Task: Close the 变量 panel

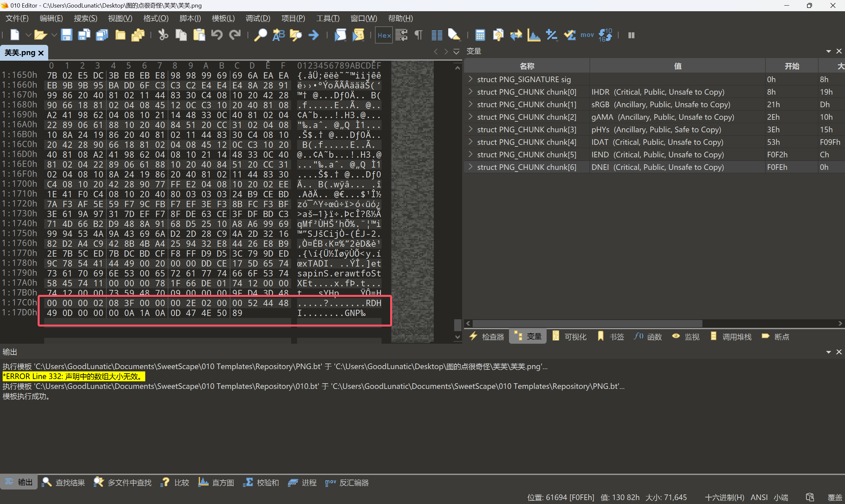Action: pos(839,51)
